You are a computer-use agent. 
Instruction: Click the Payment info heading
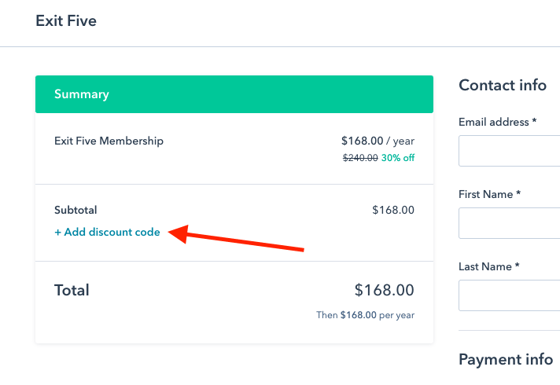[x=506, y=360]
